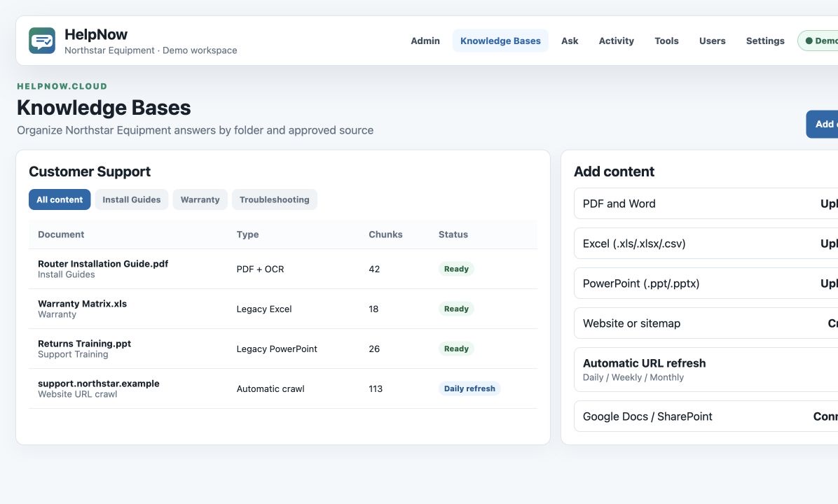Image resolution: width=838 pixels, height=504 pixels.
Task: Open Settings in the top navigation
Action: coord(765,41)
